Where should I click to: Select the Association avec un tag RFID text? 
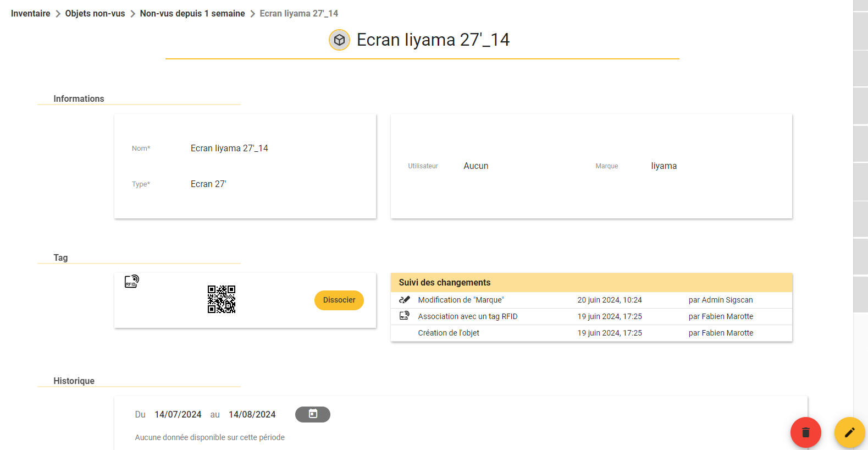(x=468, y=316)
